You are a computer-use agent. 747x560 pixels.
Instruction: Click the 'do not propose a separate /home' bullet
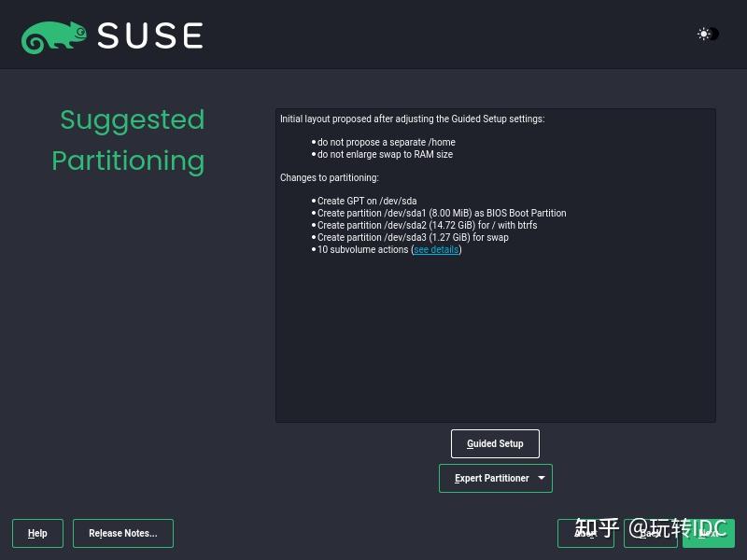click(x=388, y=142)
